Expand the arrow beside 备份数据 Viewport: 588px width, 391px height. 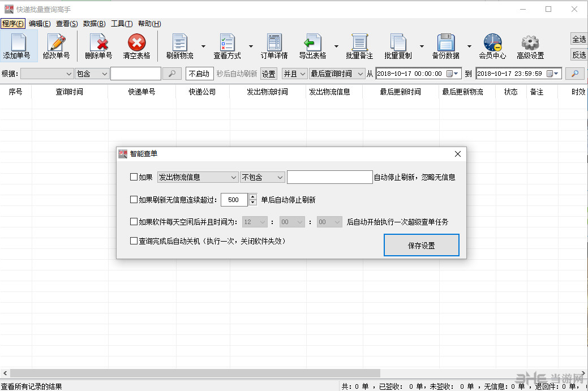click(470, 46)
